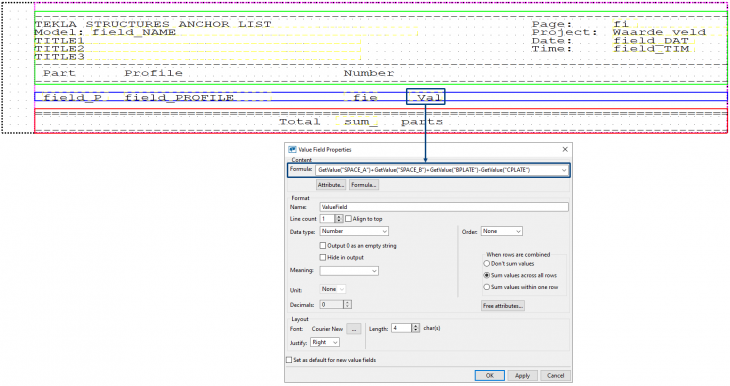Viewport: 730px width, 386px height.
Task: Close the Value Field Properties dialog
Action: point(565,149)
